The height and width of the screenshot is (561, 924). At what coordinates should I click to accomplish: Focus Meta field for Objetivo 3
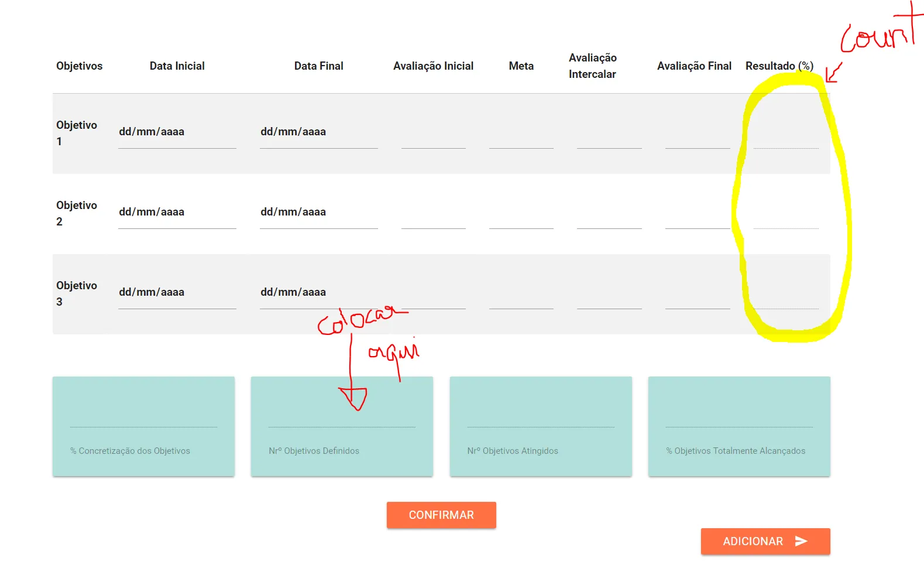[521, 293]
